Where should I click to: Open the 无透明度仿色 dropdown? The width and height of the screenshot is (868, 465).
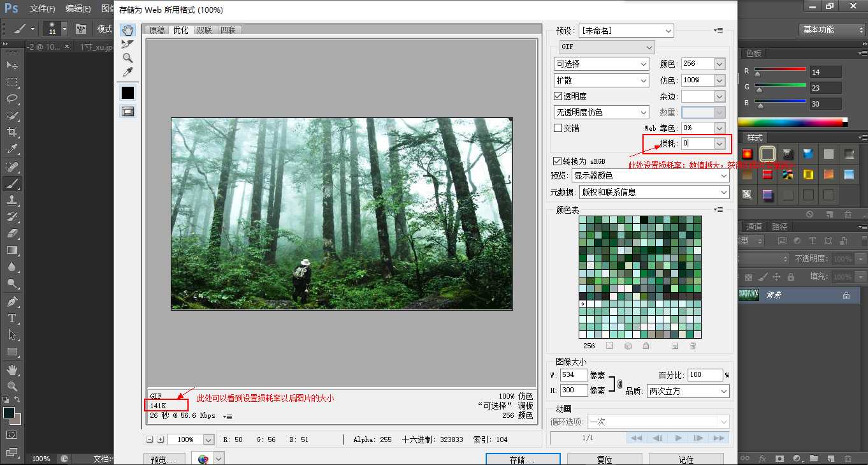pyautogui.click(x=602, y=112)
